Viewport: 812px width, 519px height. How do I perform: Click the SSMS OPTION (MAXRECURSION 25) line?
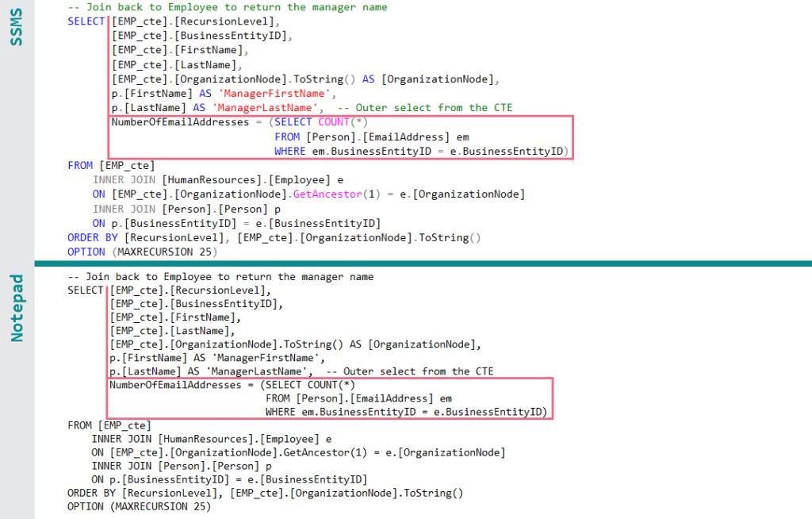[x=143, y=252]
